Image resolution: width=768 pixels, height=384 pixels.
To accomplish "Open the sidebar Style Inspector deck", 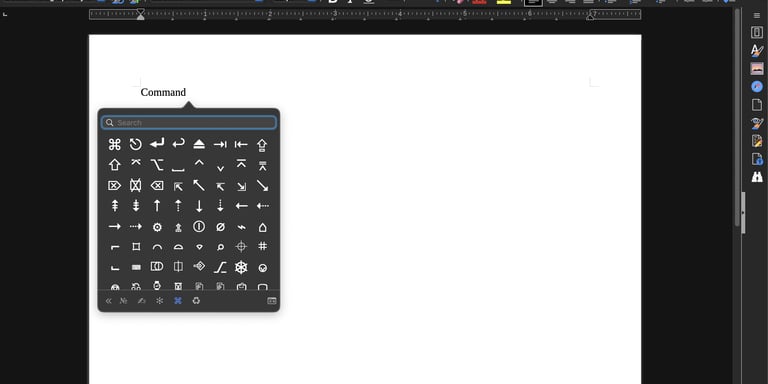I will pos(757,123).
